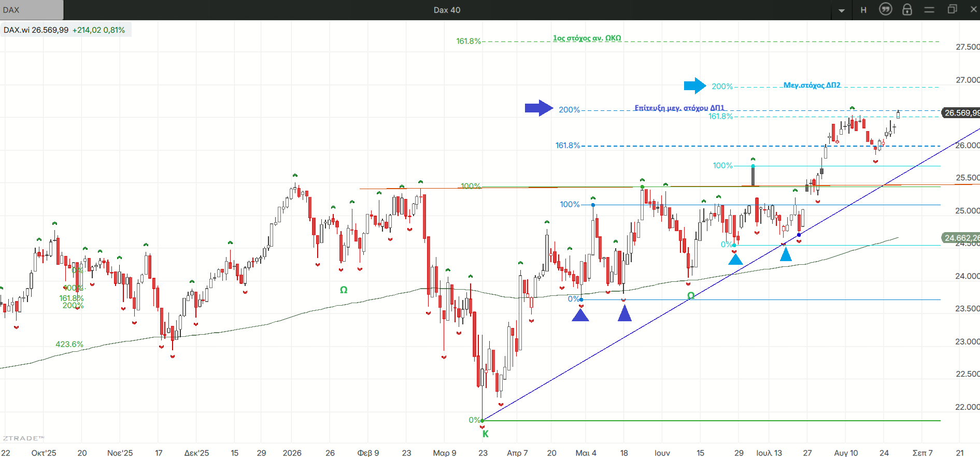This screenshot has height=457, width=980.
Task: Click the 'Δεκ'25' date axis label
Action: click(x=196, y=453)
